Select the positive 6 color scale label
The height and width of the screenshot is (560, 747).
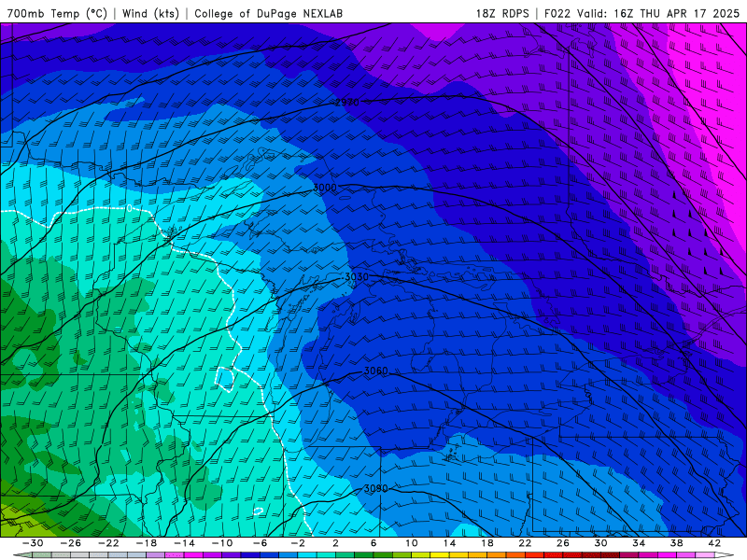(x=373, y=543)
